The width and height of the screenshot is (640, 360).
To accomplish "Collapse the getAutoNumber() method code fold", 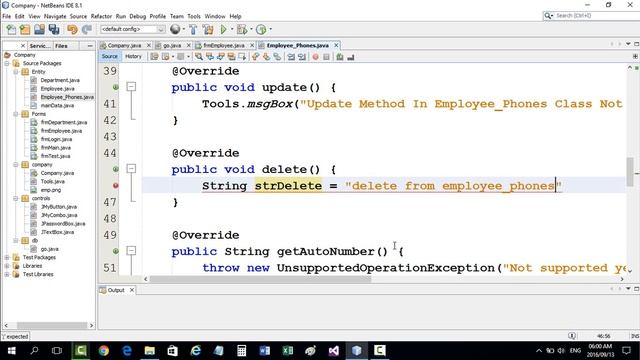I will [131, 251].
